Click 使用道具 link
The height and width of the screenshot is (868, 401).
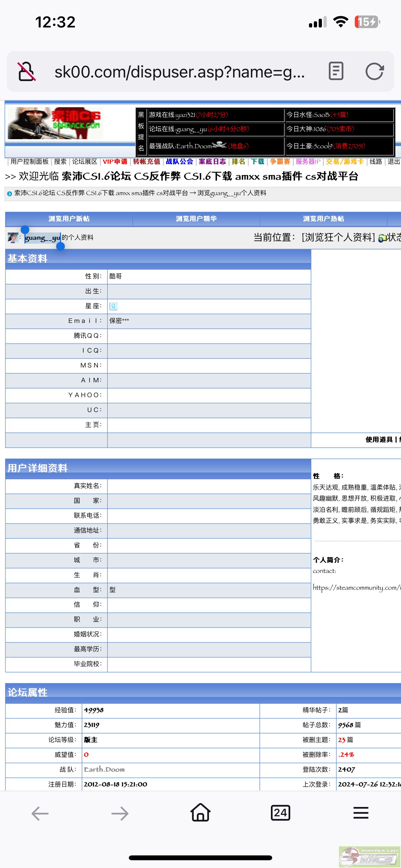coord(379,439)
